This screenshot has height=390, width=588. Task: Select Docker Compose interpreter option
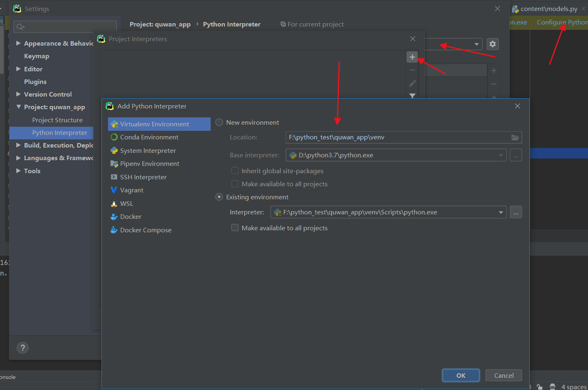pyautogui.click(x=145, y=230)
